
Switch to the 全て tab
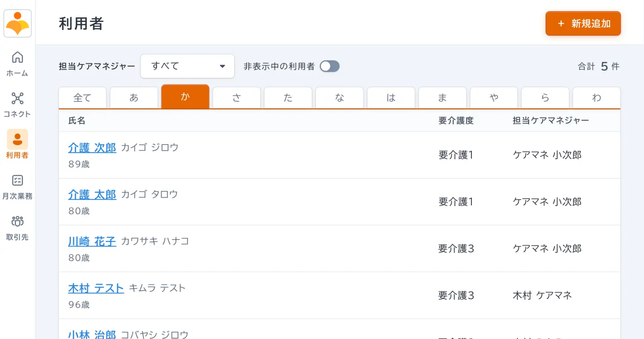(83, 98)
